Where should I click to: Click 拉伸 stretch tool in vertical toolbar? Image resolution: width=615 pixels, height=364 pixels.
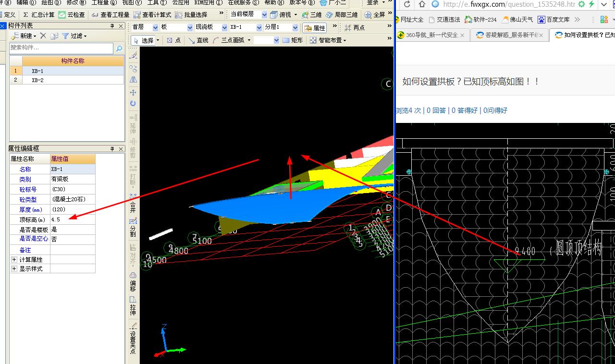133,305
